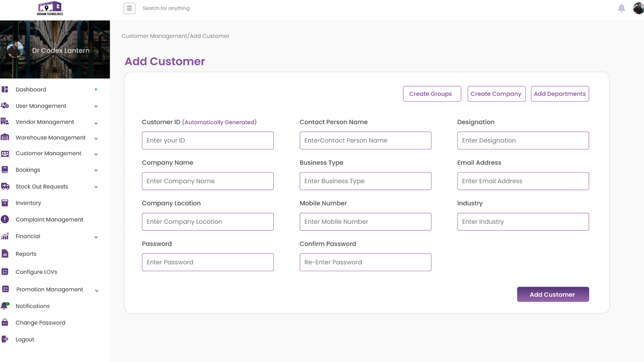644x362 pixels.
Task: Click the sidebar Notifications bell icon
Action: (x=5, y=306)
